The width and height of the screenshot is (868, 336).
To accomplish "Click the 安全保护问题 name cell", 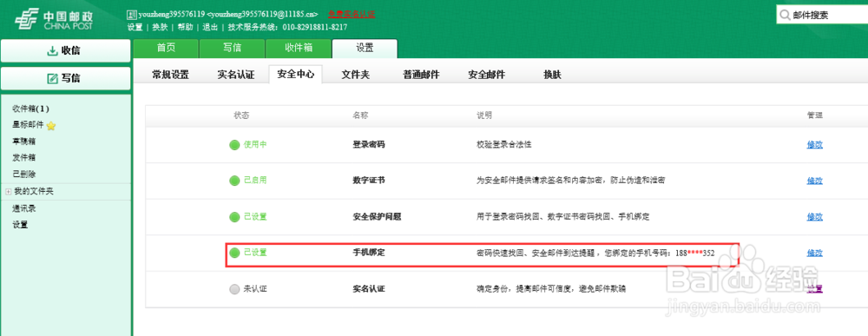I will [377, 217].
